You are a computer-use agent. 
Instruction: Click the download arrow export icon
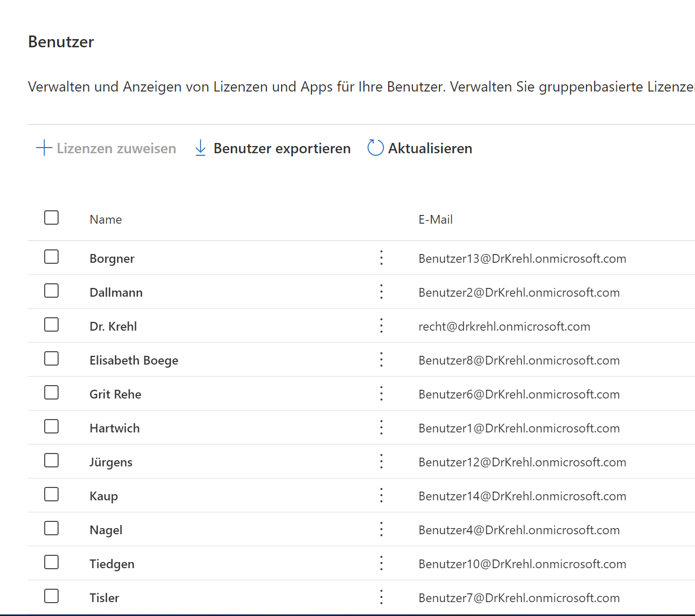tap(200, 148)
